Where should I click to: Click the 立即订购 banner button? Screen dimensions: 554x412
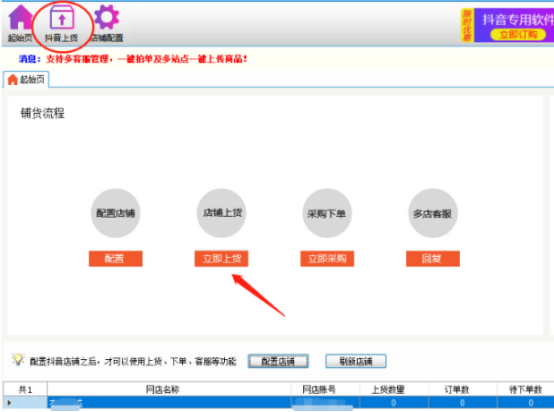pos(518,34)
